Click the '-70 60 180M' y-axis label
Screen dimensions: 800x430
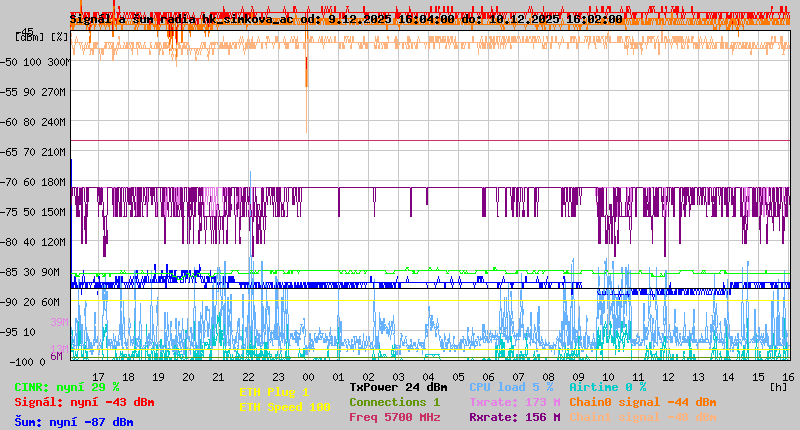tap(33, 182)
